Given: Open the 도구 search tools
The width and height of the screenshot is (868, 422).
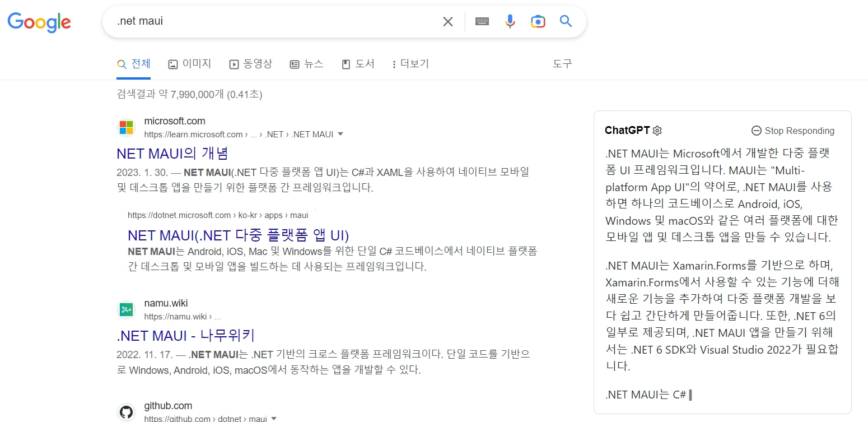Looking at the screenshot, I should [562, 64].
